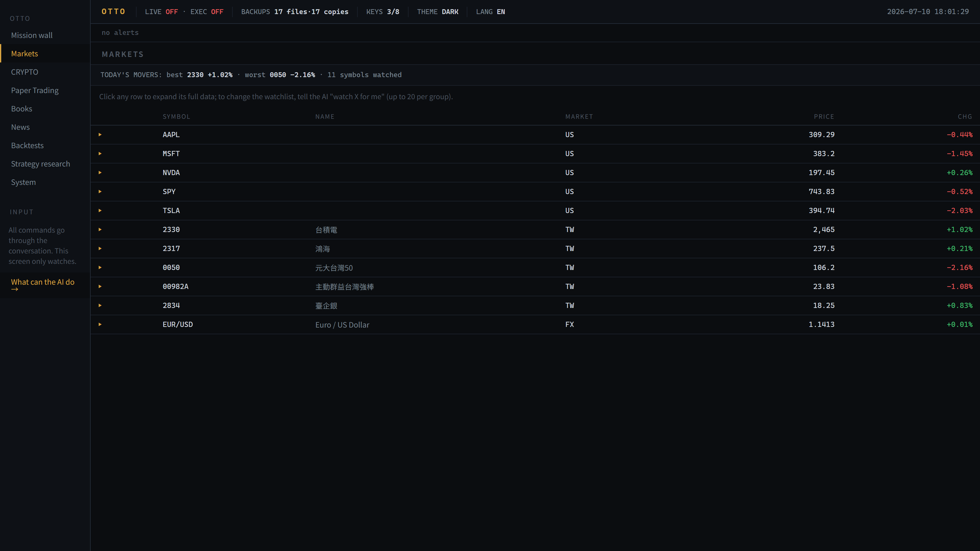Expand the 2834 row triangle
Screen dimensions: 980x551
(100, 306)
